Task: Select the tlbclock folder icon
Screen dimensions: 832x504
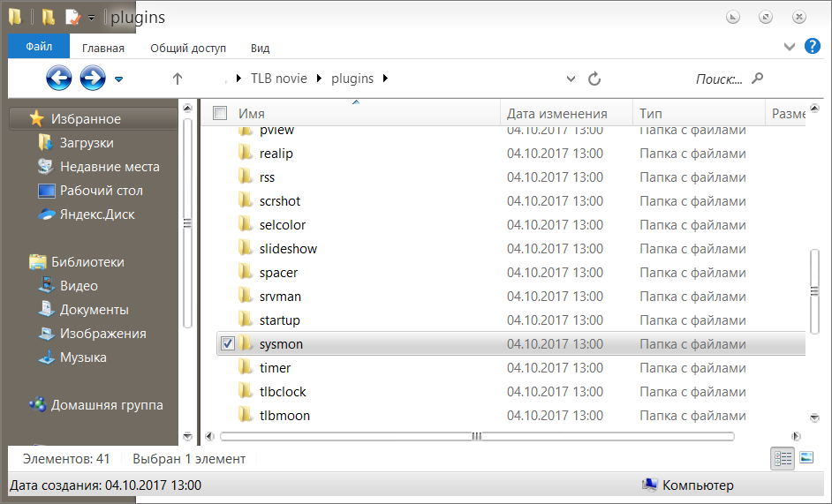Action: click(x=246, y=391)
